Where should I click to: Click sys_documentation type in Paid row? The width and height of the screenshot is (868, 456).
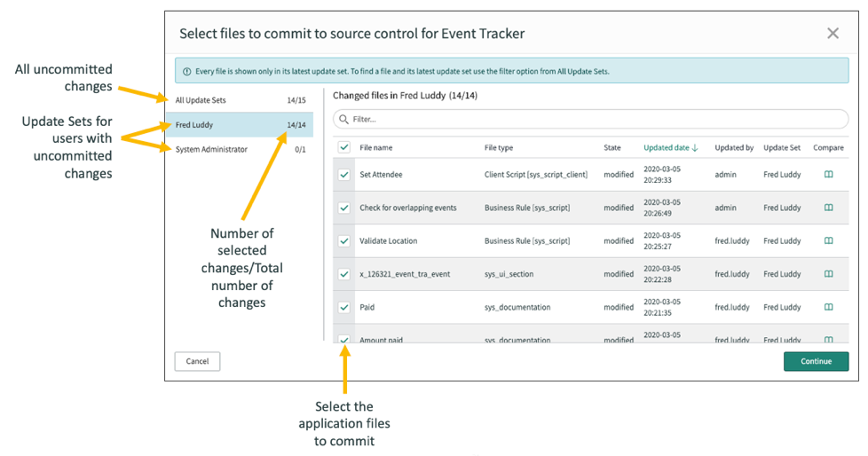(x=517, y=307)
